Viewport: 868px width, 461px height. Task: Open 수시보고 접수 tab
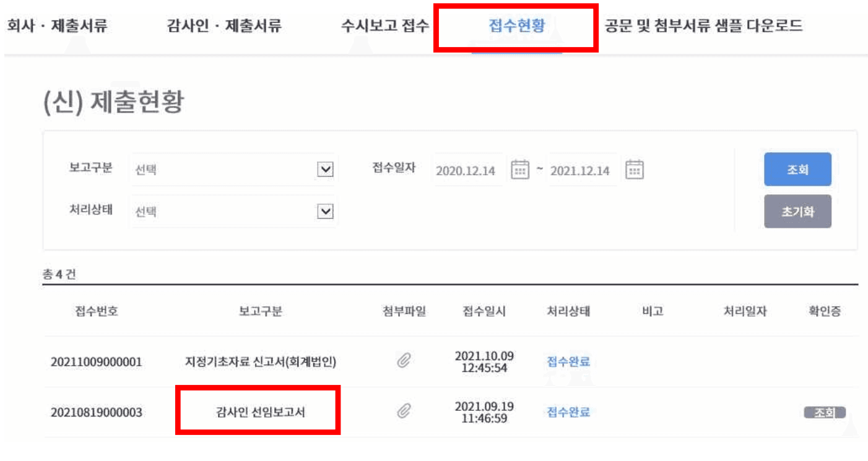[x=384, y=26]
